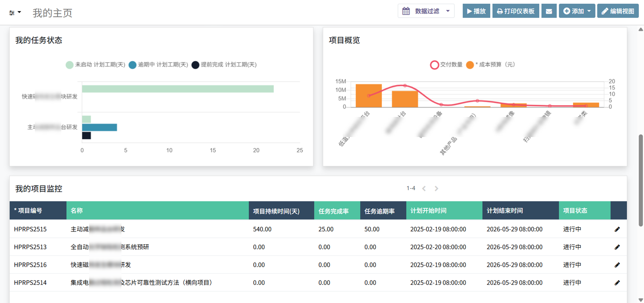Toggle the 未启动 计划工期 legend entry
The image size is (644, 303).
tap(96, 65)
